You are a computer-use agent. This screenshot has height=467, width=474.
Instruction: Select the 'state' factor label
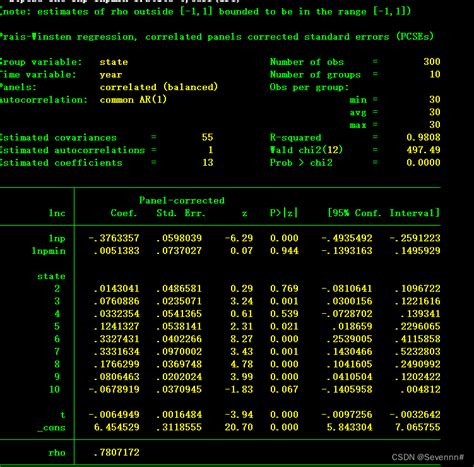(x=51, y=276)
